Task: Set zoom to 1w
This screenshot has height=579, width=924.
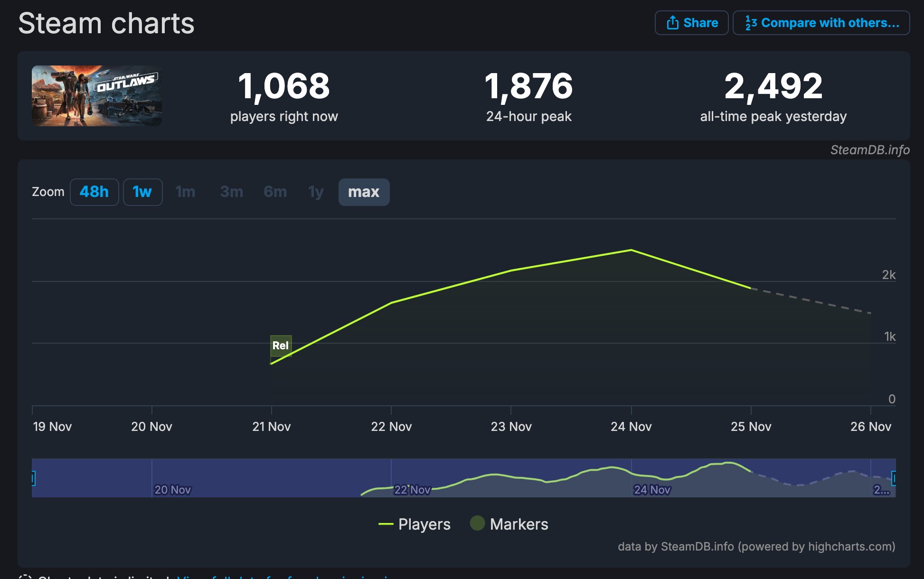Action: tap(142, 192)
